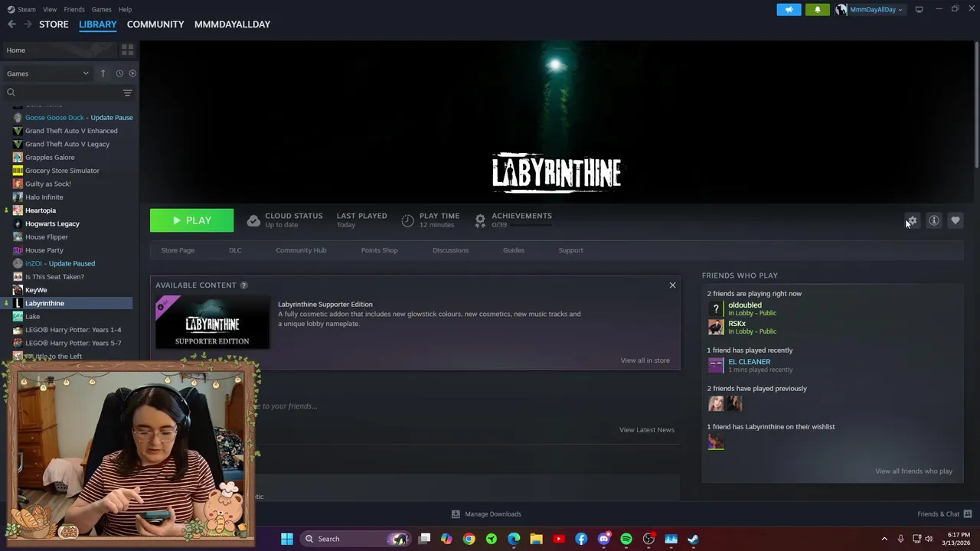Toggle the recent activity clock filter
The height and width of the screenshot is (551, 980).
click(119, 73)
